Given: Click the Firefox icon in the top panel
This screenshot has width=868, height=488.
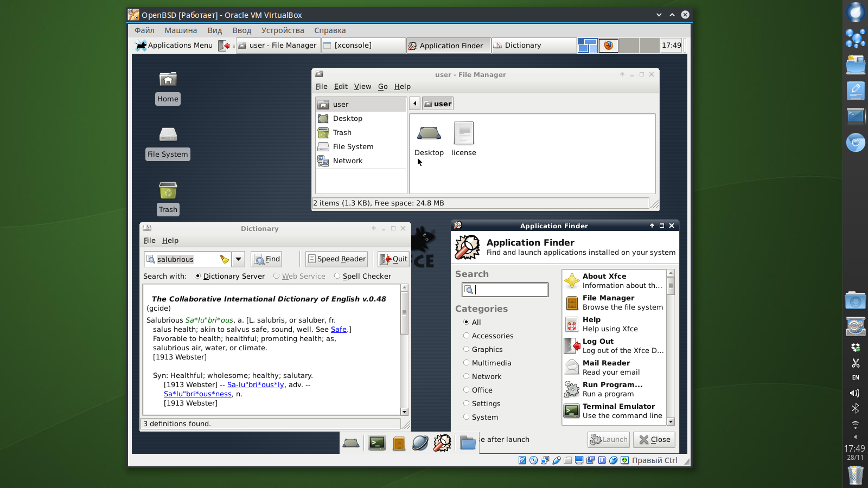Looking at the screenshot, I should 609,46.
